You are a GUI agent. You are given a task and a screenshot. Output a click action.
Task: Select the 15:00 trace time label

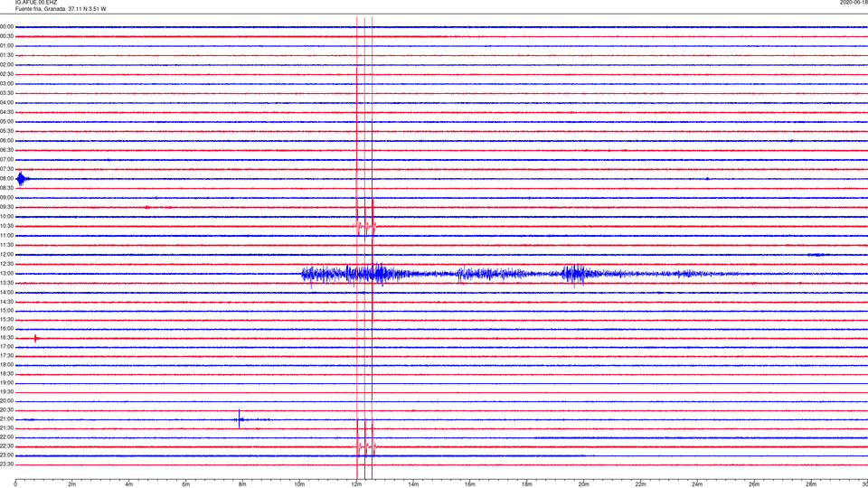(6, 311)
